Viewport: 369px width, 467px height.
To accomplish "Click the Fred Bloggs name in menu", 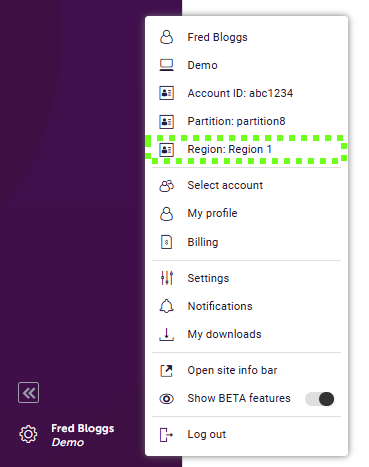I will tap(217, 37).
